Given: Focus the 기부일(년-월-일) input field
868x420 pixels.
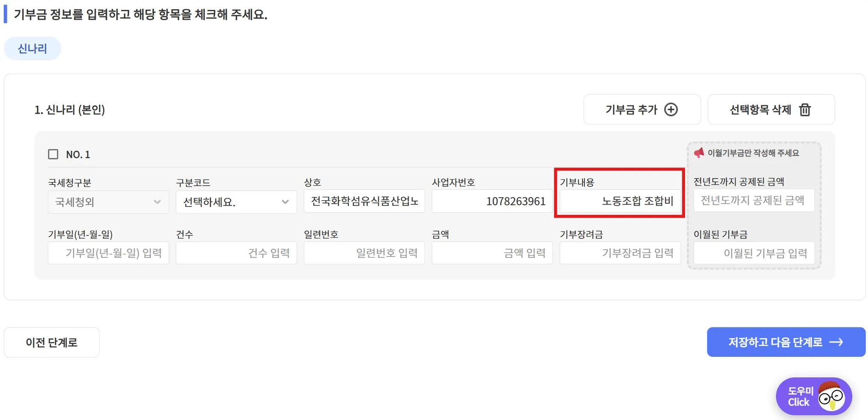Looking at the screenshot, I should point(108,253).
